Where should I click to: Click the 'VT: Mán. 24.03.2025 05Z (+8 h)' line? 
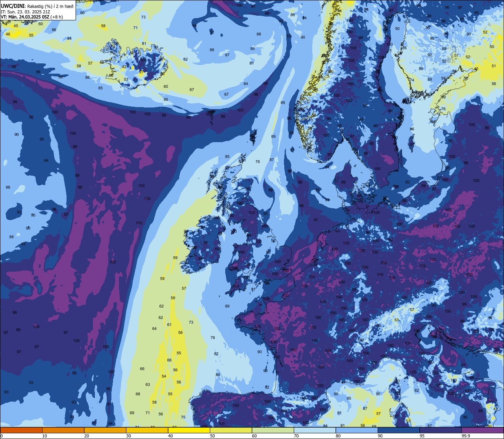tap(32, 17)
